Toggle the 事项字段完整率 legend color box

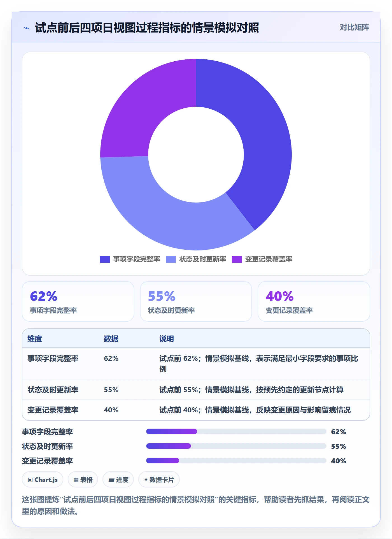click(x=105, y=259)
